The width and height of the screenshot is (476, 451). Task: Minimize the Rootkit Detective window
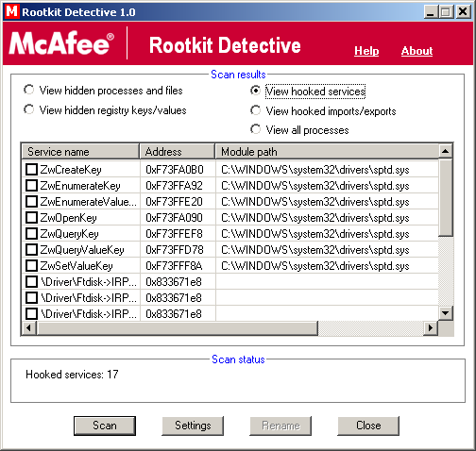tap(430, 12)
